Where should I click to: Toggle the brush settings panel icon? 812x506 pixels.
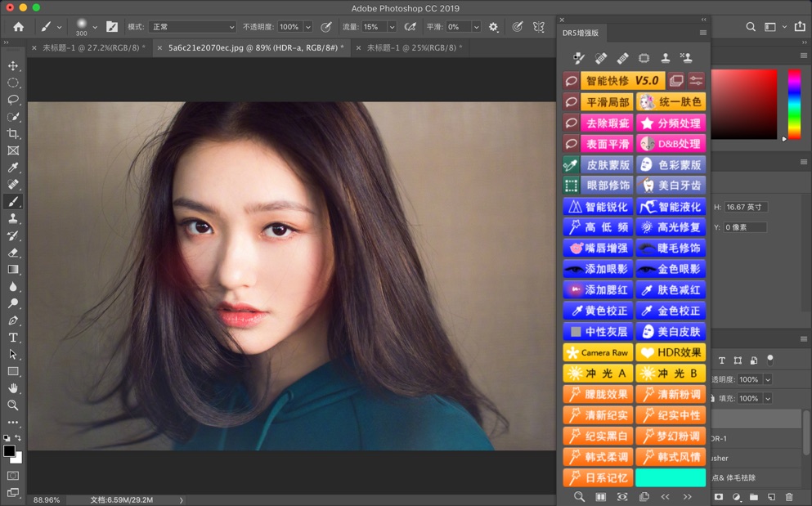pos(112,27)
